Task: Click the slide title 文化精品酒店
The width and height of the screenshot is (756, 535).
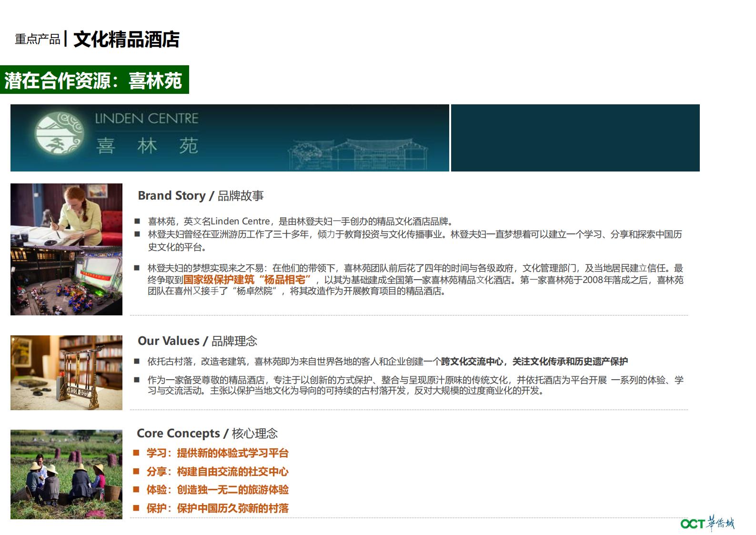Action: coord(126,39)
